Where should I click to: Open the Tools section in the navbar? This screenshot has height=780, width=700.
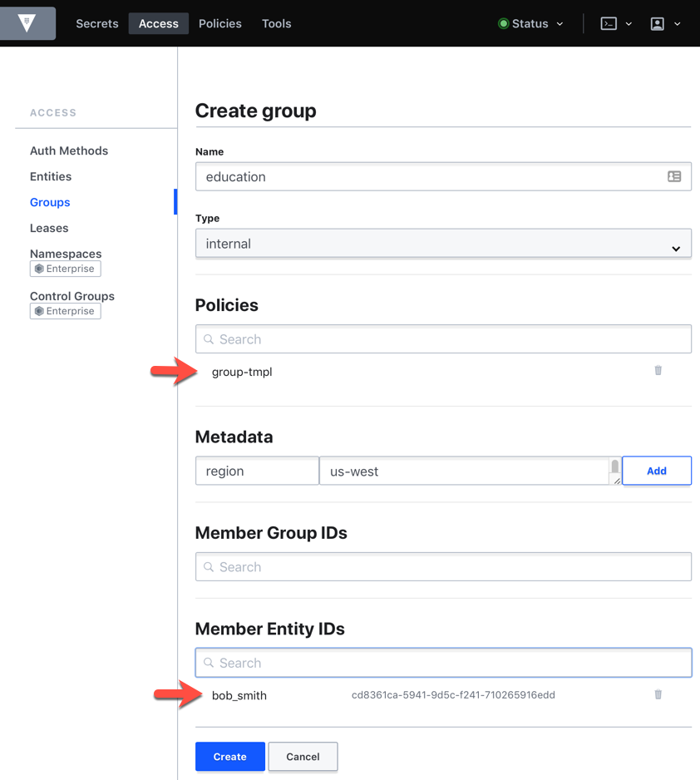[276, 23]
